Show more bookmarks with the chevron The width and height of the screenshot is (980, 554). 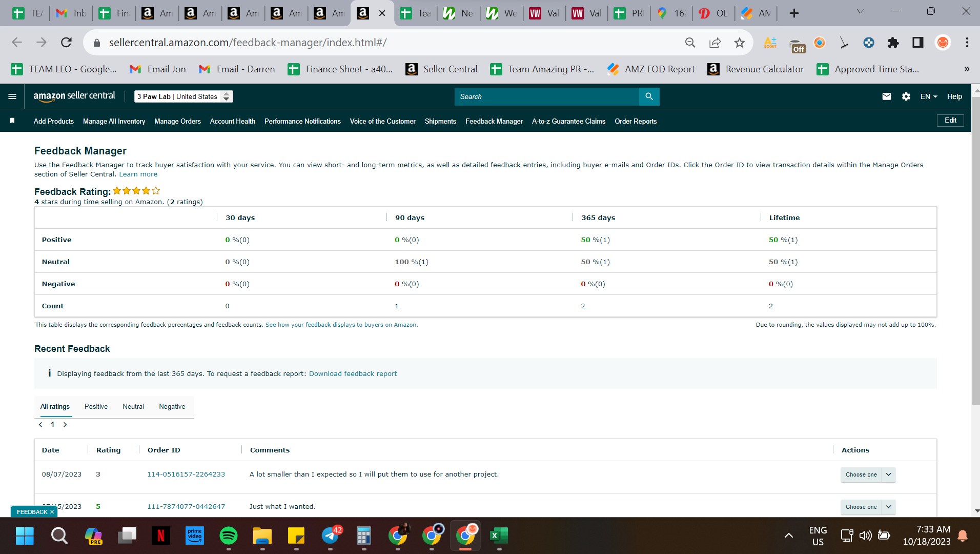[967, 69]
